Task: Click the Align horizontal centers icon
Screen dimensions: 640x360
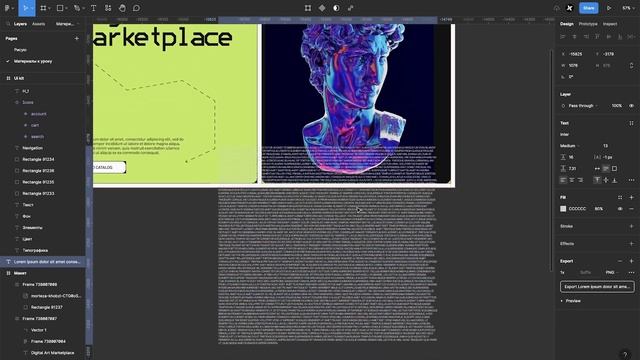Action: point(574,37)
